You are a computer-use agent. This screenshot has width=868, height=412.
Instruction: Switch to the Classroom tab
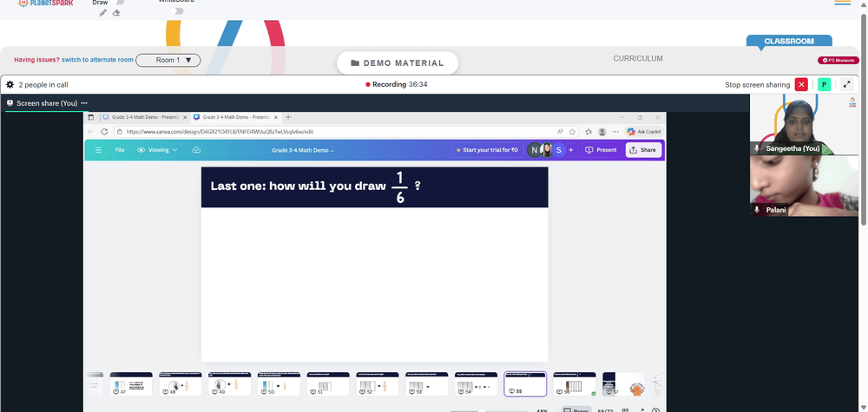[789, 41]
